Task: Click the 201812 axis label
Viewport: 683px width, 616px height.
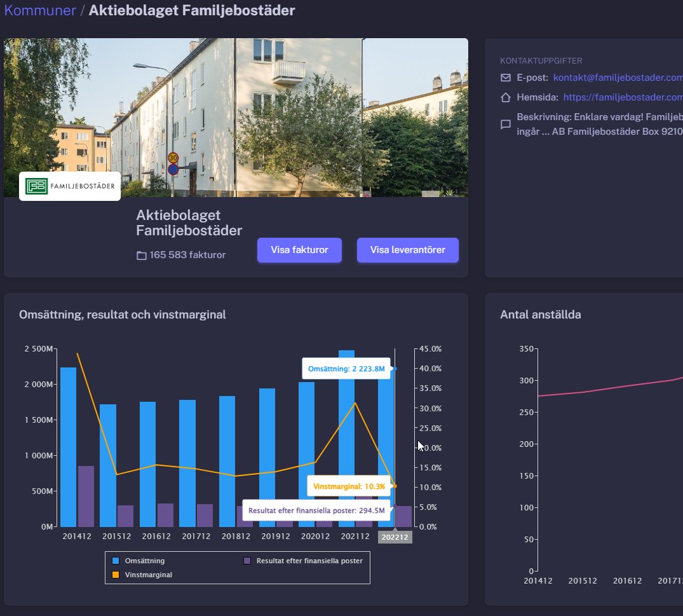Action: (x=236, y=537)
